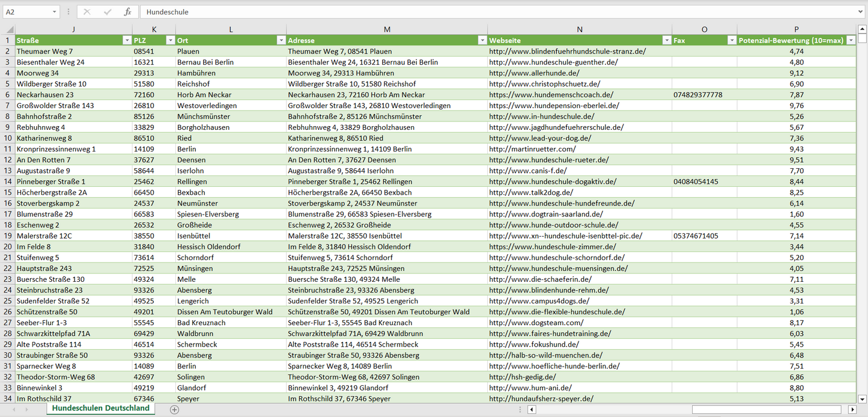Click the Cancel X icon in the formula bar
Viewport: 868px width, 417px height.
[x=87, y=12]
